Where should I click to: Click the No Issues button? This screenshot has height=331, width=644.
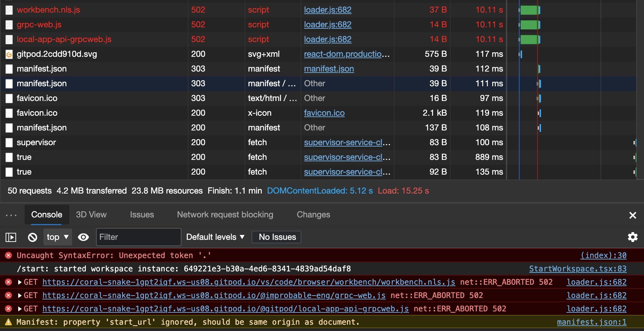coord(276,237)
